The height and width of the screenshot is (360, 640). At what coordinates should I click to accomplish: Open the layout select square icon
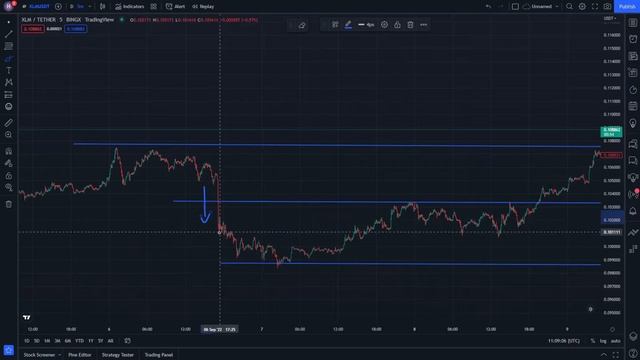tap(515, 7)
